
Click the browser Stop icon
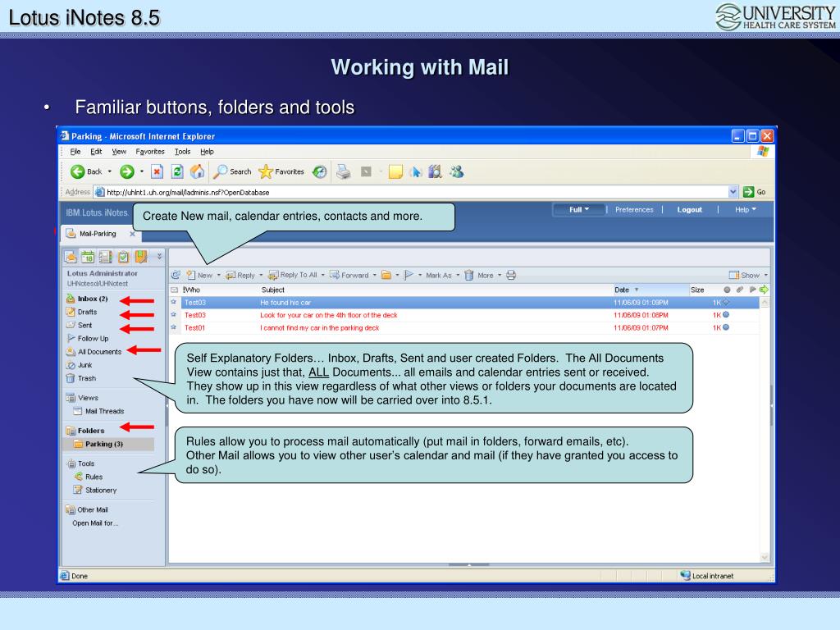pyautogui.click(x=157, y=171)
